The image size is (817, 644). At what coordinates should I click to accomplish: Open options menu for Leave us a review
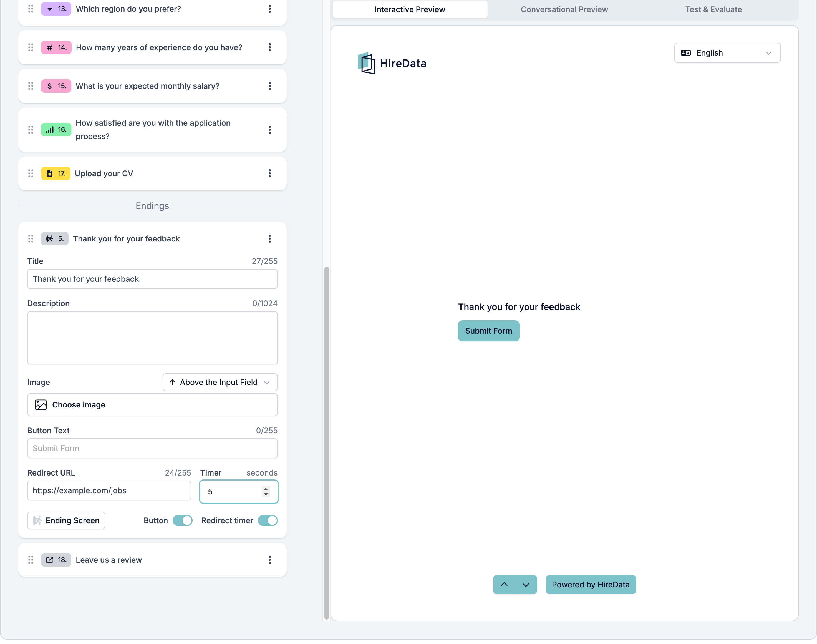click(270, 560)
